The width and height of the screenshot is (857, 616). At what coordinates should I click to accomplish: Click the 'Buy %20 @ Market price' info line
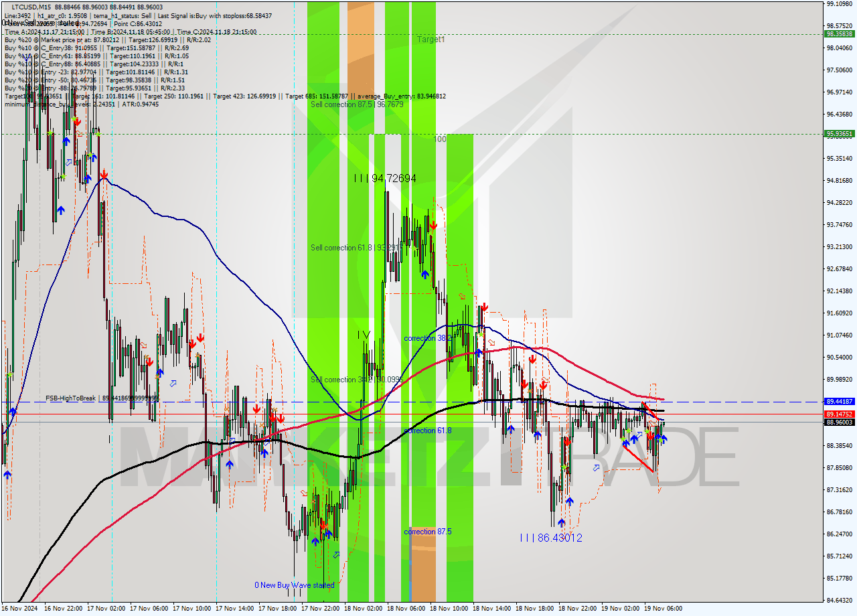point(108,40)
